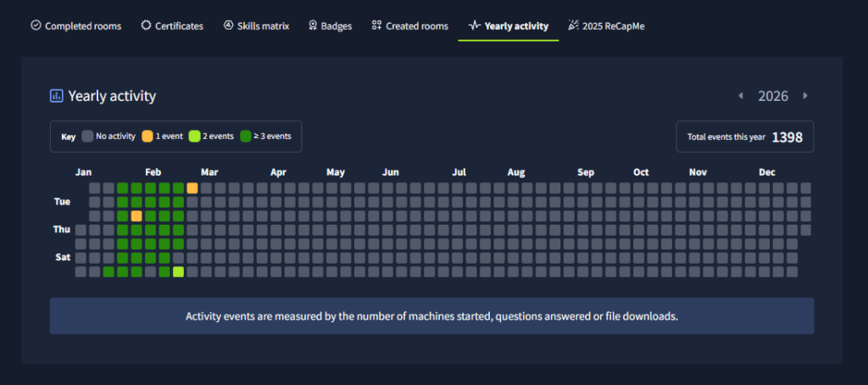Click the bar chart icon beside Yearly activity heading
This screenshot has width=868, height=385.
click(57, 96)
